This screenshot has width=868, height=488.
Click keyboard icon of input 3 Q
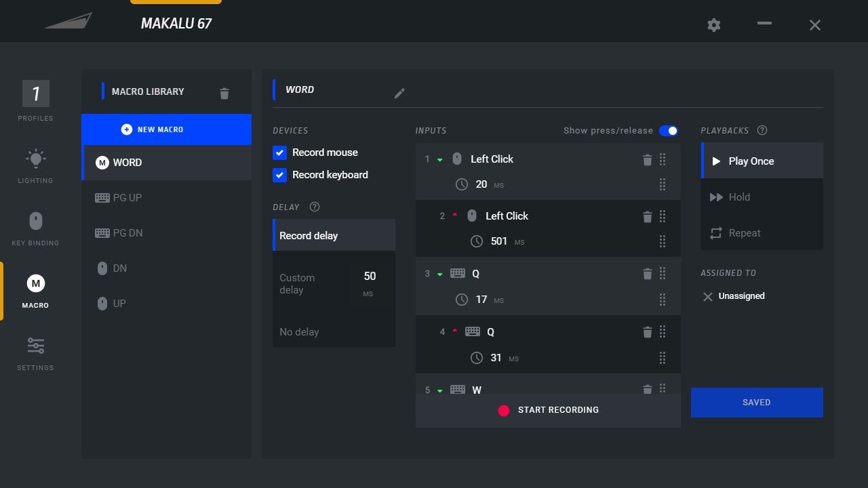pos(458,274)
